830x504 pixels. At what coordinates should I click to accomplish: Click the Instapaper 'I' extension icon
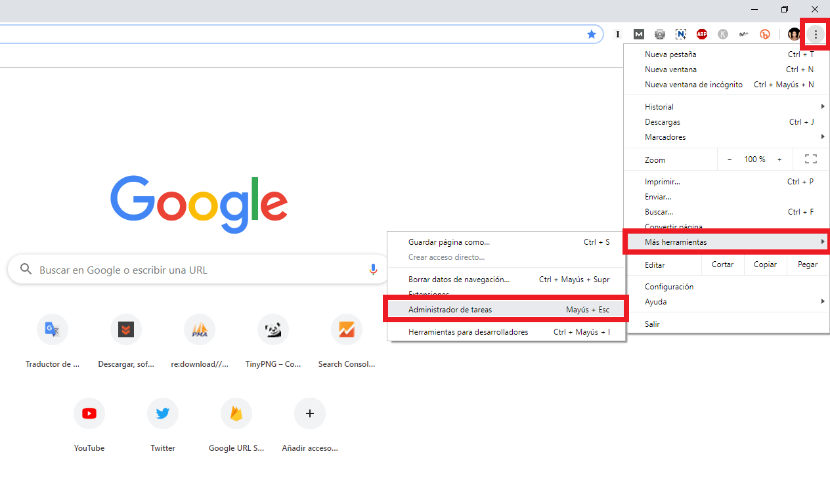click(x=618, y=34)
